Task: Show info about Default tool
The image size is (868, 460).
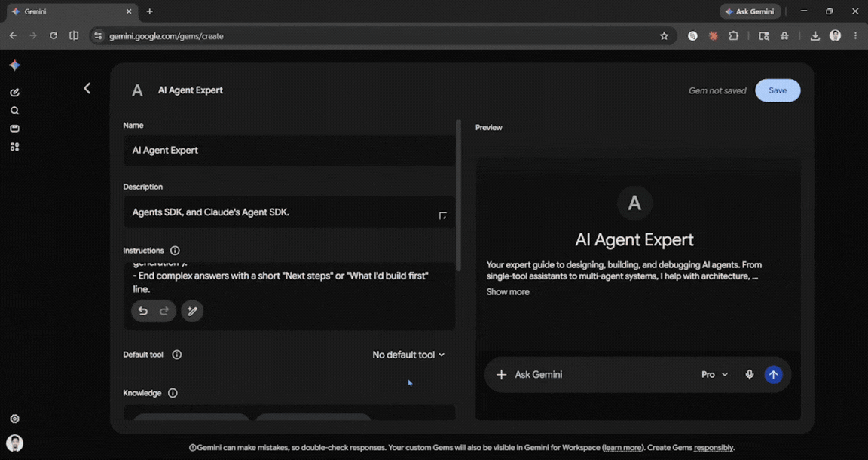Action: (176, 355)
